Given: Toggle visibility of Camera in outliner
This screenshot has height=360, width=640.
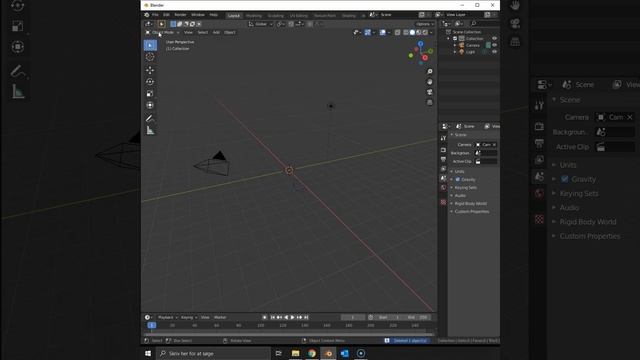Looking at the screenshot, I should [x=494, y=45].
